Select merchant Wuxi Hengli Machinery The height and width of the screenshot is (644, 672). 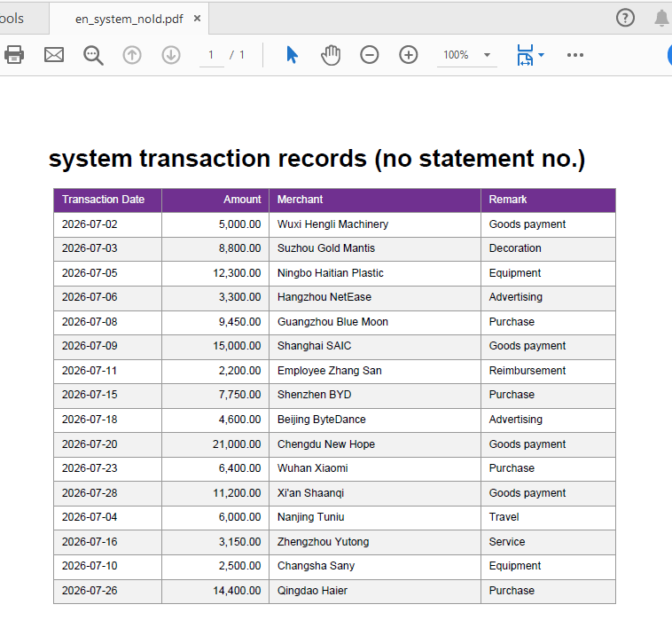click(332, 224)
